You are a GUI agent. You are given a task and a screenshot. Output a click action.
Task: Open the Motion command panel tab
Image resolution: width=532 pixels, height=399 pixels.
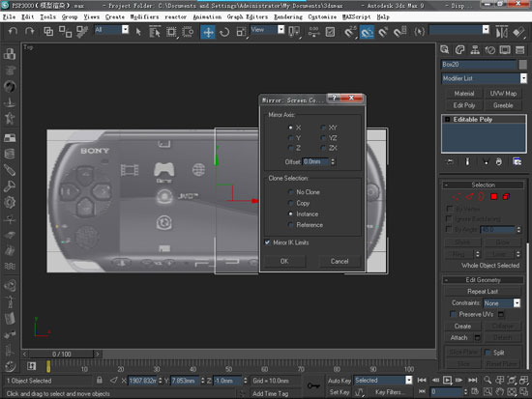tap(490, 50)
